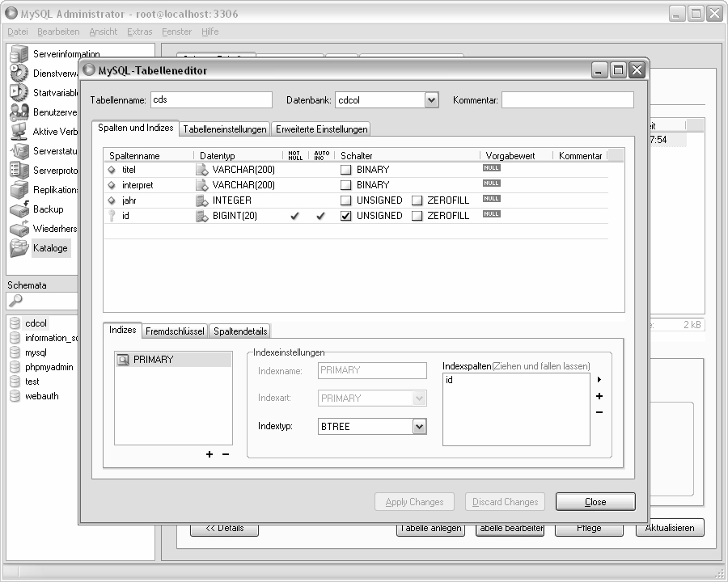
Task: Click the Serverinformation icon in sidebar
Action: (x=19, y=54)
